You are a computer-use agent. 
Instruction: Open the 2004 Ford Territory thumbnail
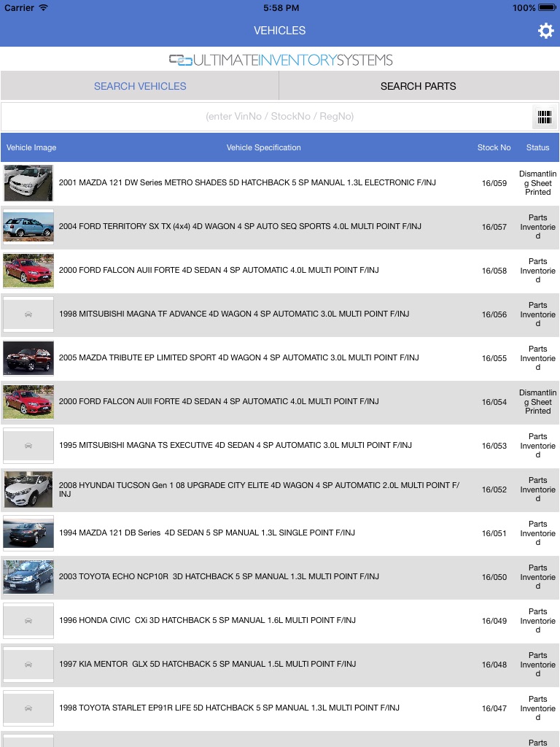[28, 227]
